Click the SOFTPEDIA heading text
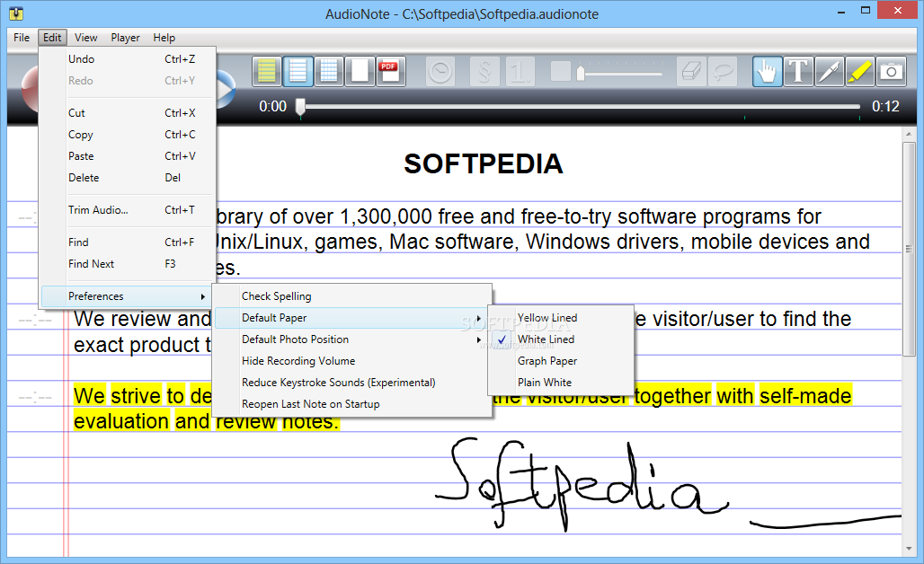 click(x=484, y=163)
